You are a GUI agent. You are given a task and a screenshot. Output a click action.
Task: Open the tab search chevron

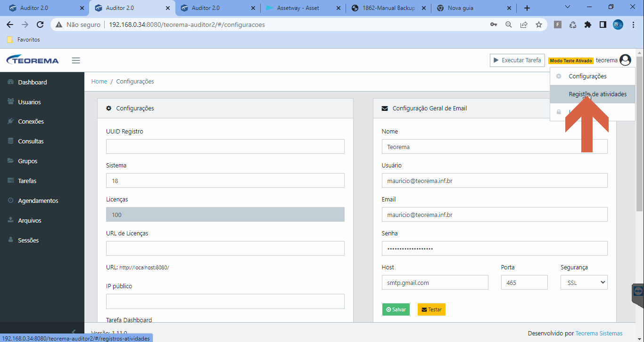point(568,7)
